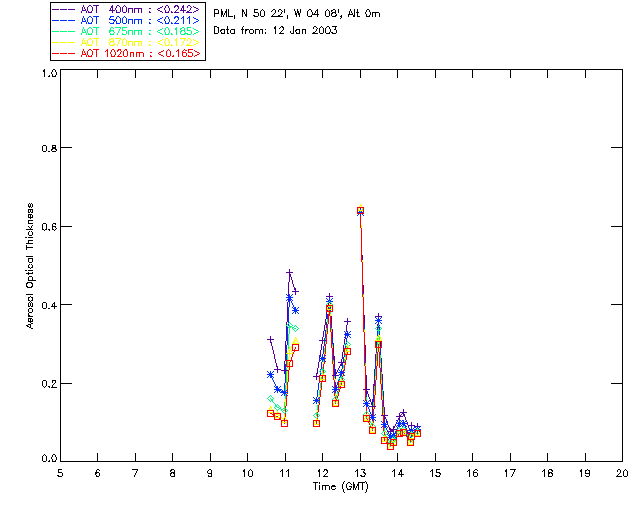
Task: Click the 'Data from: 12 Jan 2003' text
Action: pyautogui.click(x=275, y=31)
